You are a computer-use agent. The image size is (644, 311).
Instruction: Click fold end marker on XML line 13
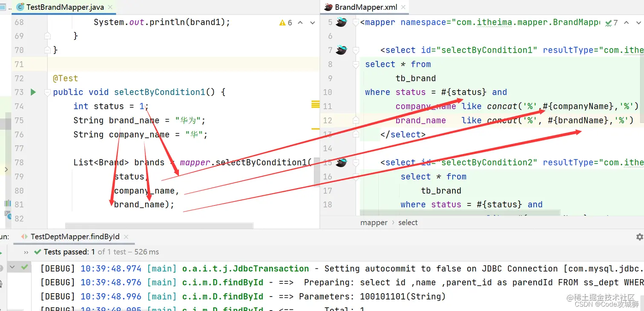356,134
